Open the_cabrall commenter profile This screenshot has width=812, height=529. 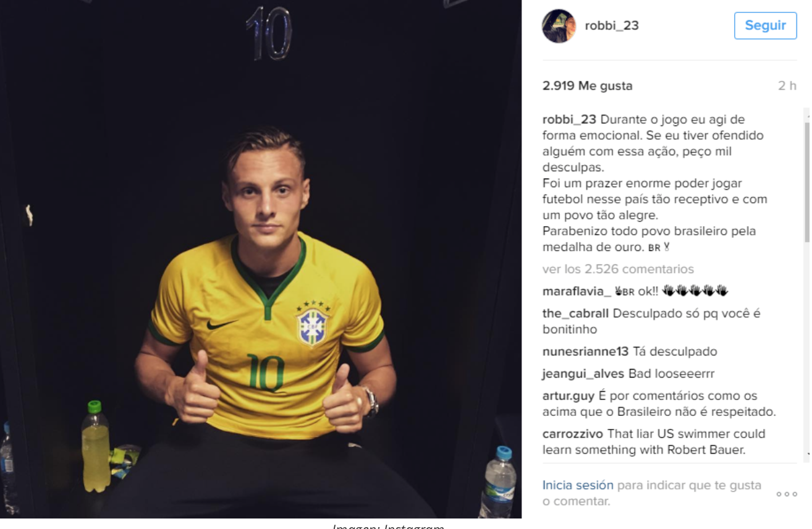click(x=575, y=313)
